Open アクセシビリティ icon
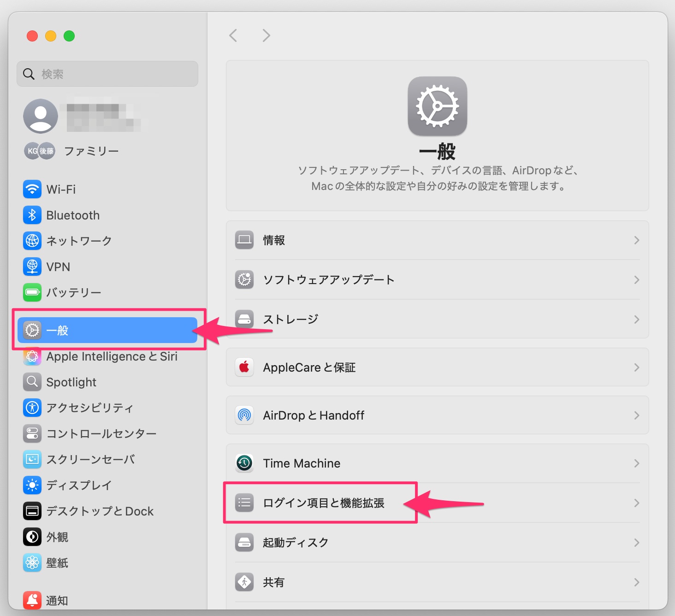Screen dimensions: 675x616 click(32, 408)
